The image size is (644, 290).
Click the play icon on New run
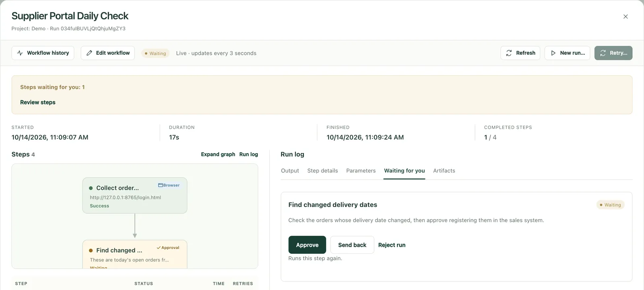553,53
